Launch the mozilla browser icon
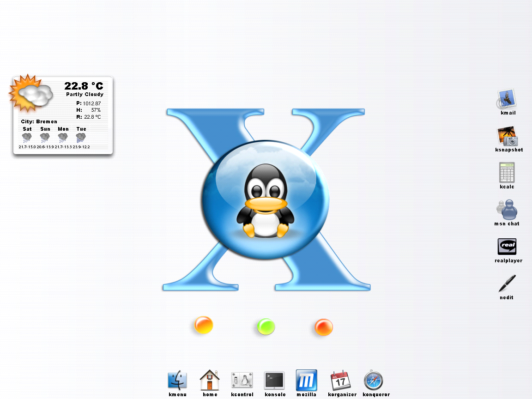 coord(306,380)
